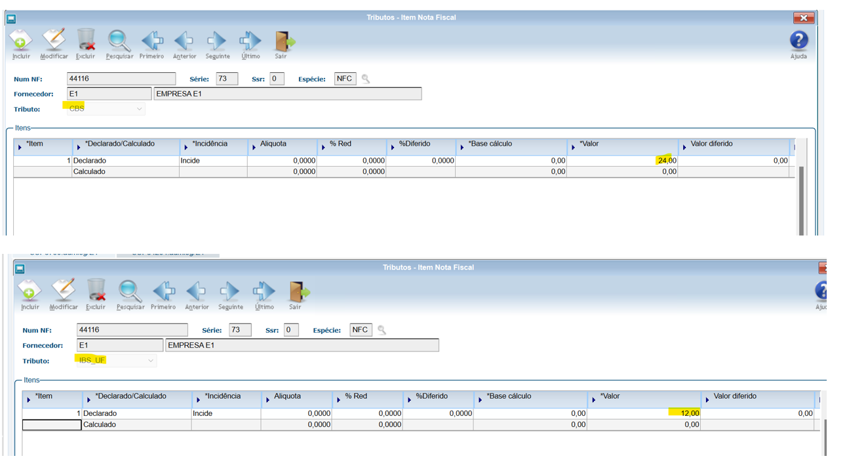
Task: Click vertical scrollbar of top CBS grid
Action: tap(802, 200)
